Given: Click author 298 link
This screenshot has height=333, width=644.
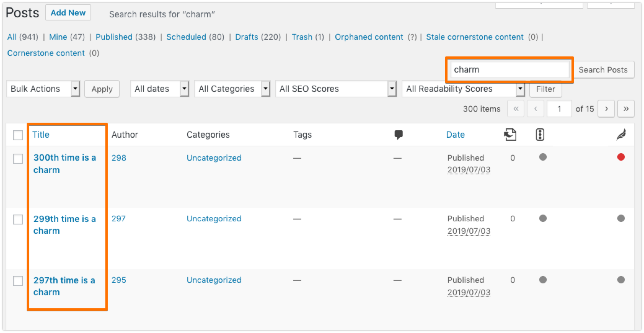Looking at the screenshot, I should [x=119, y=158].
